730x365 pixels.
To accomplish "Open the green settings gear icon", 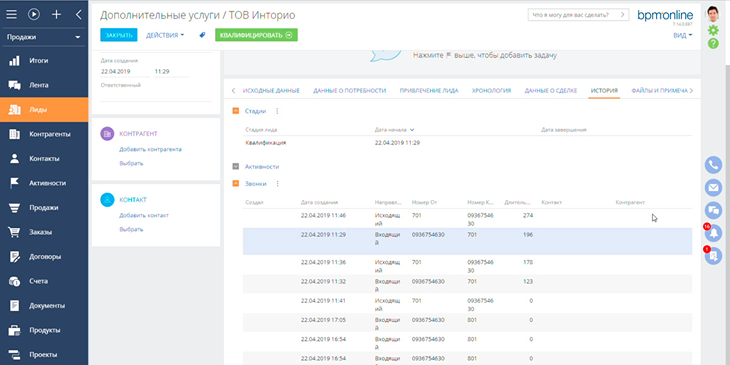I will click(x=713, y=30).
